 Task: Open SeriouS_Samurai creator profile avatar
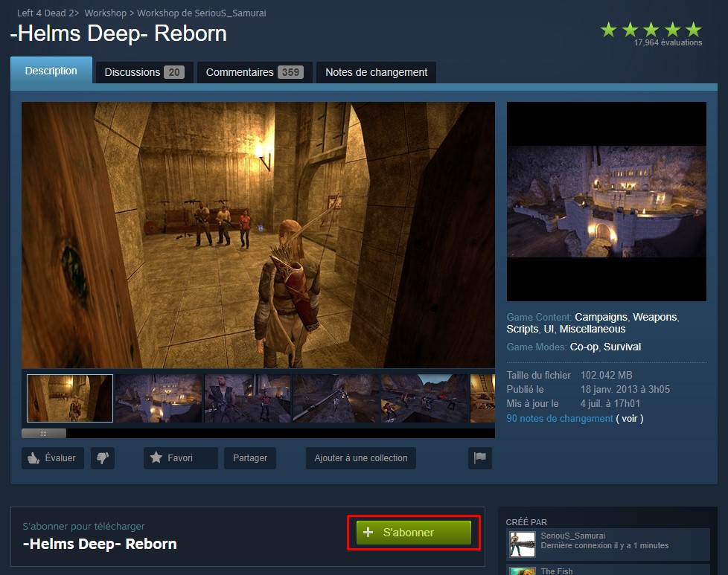pos(523,544)
